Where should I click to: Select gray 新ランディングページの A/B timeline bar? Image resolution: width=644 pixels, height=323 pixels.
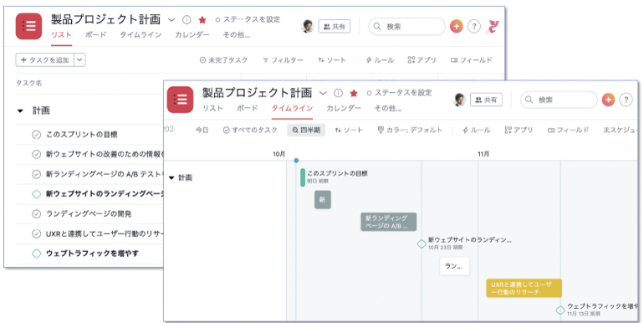click(389, 222)
